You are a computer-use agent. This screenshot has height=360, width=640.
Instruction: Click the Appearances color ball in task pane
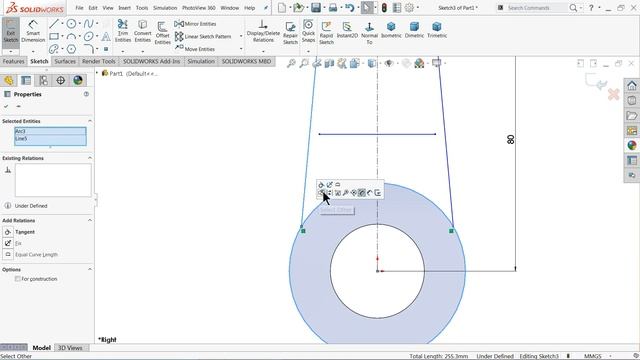click(632, 145)
